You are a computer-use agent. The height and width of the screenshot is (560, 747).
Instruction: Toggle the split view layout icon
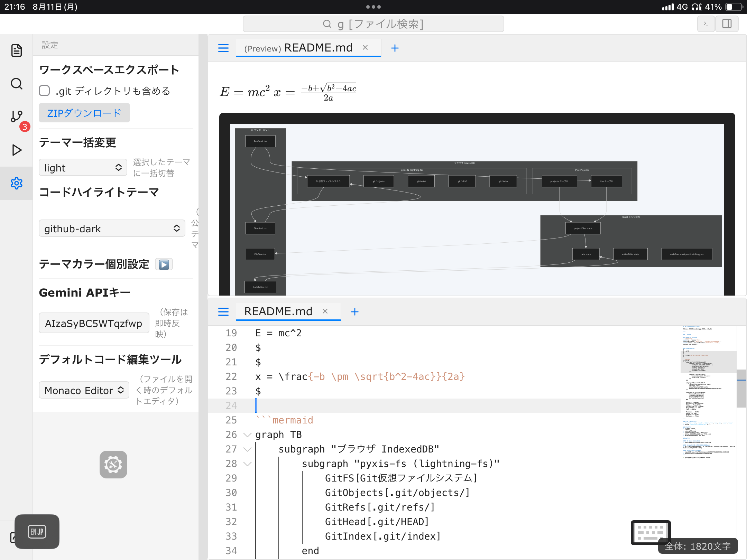727,24
